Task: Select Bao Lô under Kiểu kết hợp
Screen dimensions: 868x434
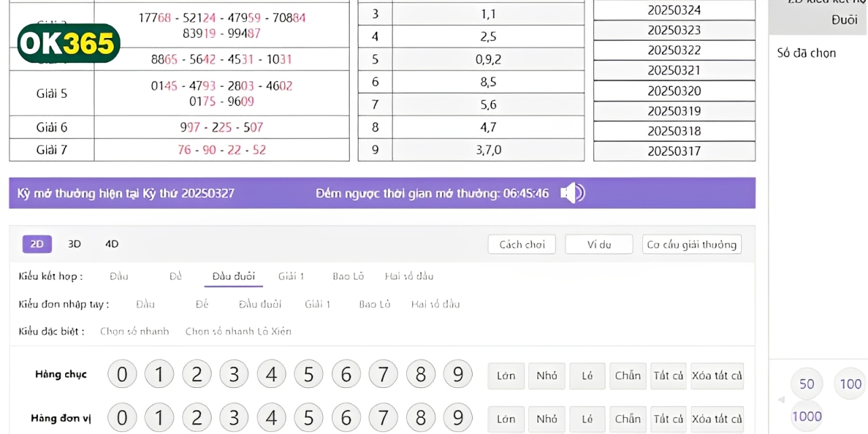Action: click(x=348, y=276)
